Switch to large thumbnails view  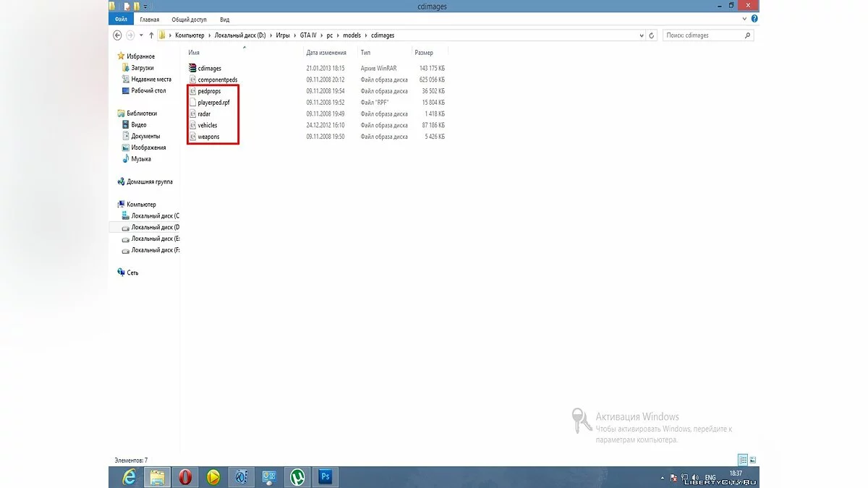pos(752,460)
